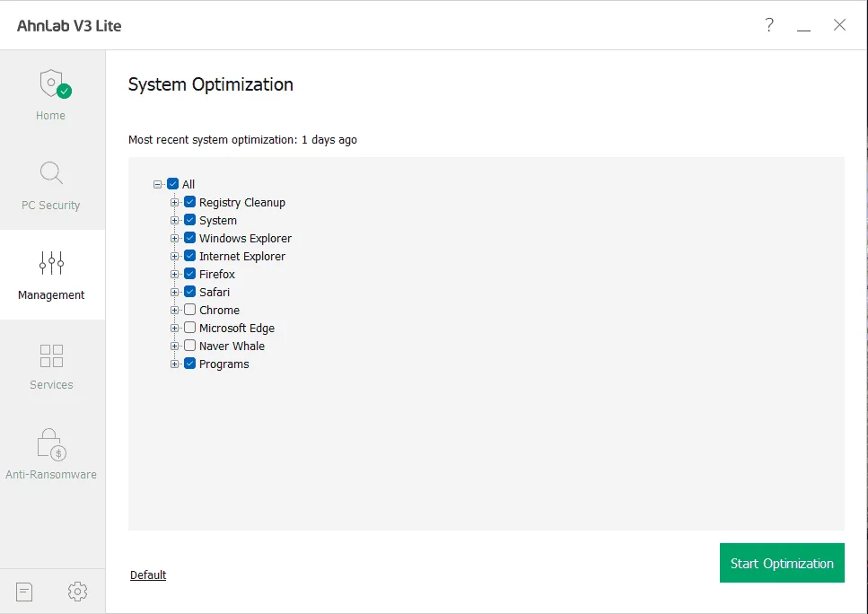Select the Programs label
Screen dimensions: 868x614
pos(224,364)
